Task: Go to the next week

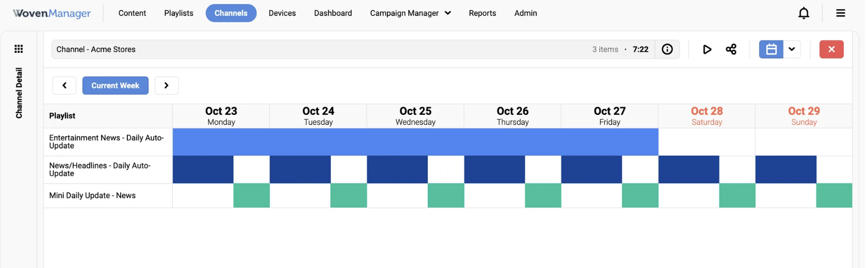Action: click(x=166, y=85)
